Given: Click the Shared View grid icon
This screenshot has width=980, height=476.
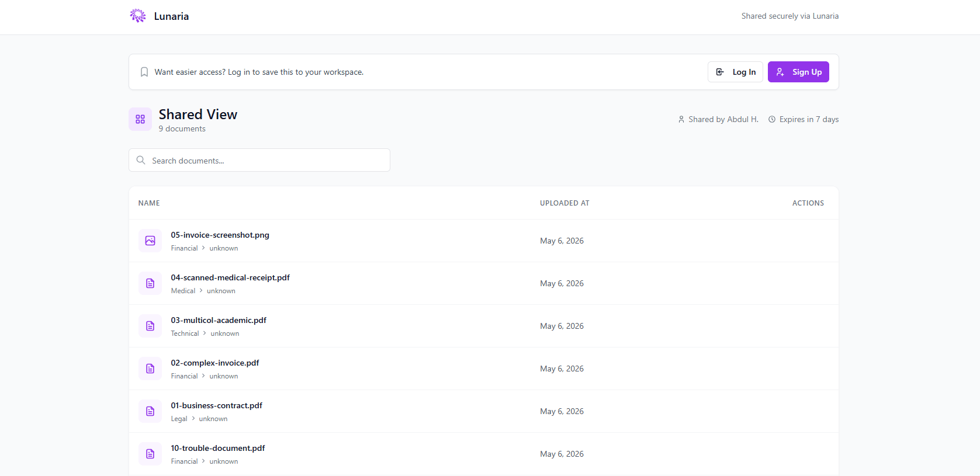Looking at the screenshot, I should pos(140,119).
